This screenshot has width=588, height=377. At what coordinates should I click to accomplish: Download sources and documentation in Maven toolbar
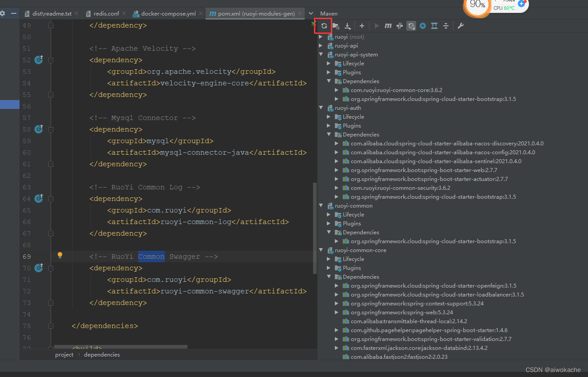(348, 26)
